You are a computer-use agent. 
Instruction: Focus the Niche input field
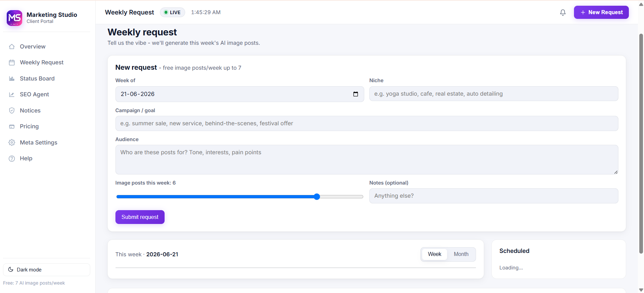pyautogui.click(x=494, y=94)
